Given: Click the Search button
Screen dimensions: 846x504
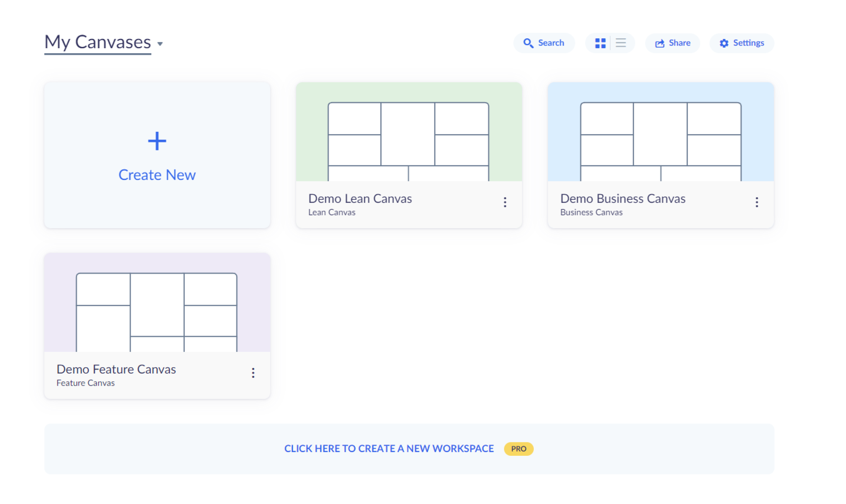Looking at the screenshot, I should click(x=544, y=43).
